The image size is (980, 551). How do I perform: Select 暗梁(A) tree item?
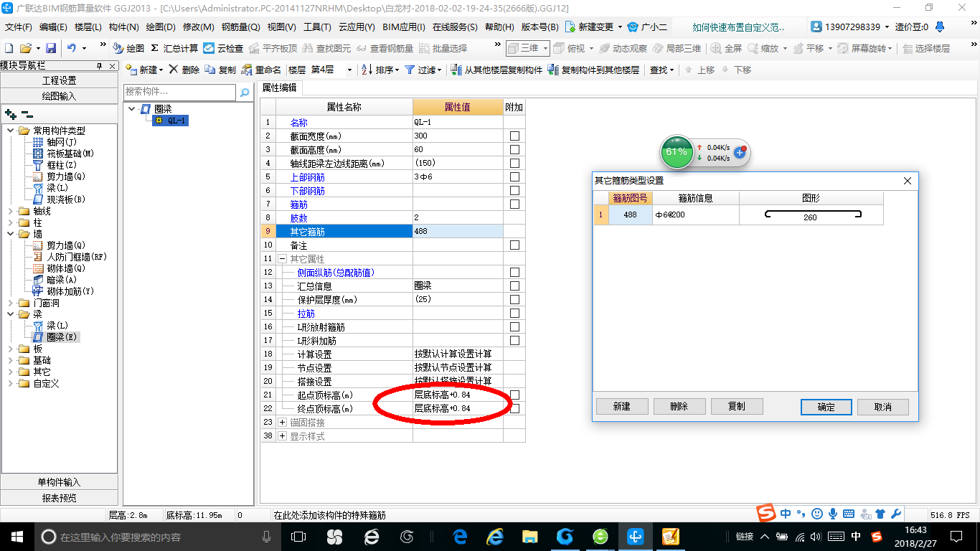(55, 280)
